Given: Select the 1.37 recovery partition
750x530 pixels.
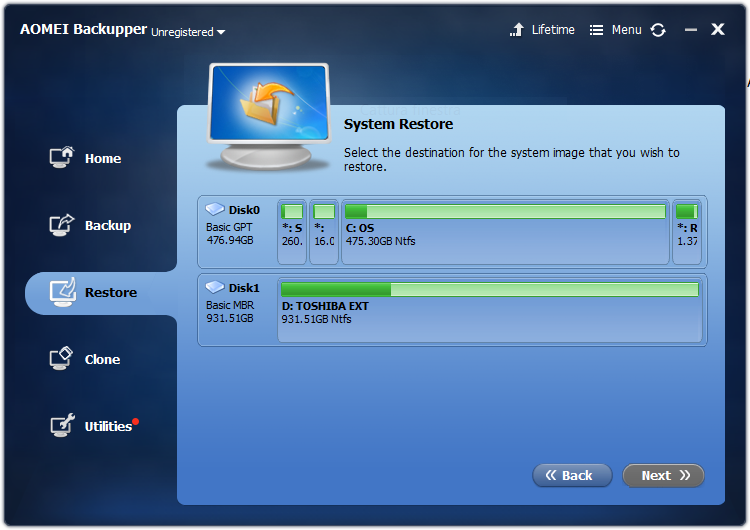Looking at the screenshot, I should click(x=687, y=232).
